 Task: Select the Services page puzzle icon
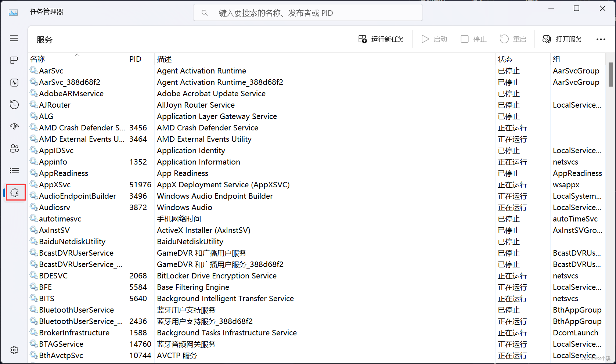pos(15,192)
